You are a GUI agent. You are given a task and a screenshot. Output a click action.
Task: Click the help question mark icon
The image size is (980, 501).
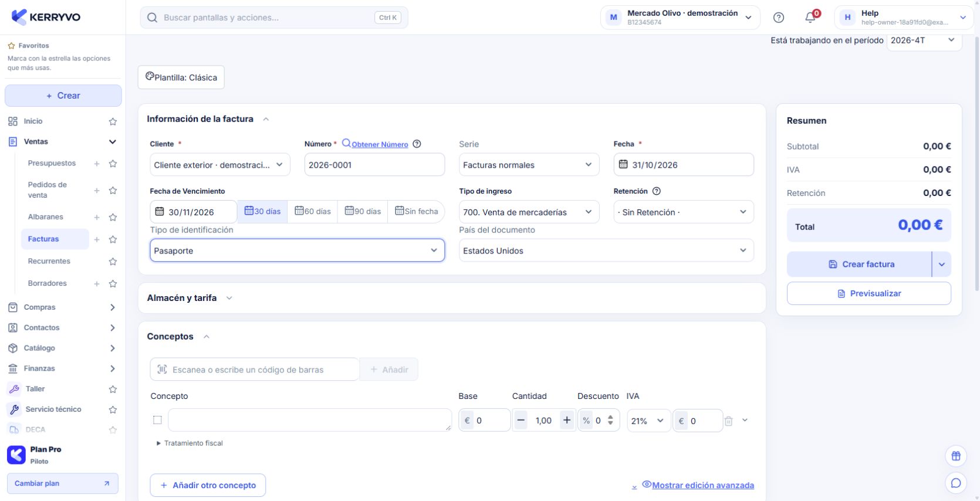(x=779, y=18)
